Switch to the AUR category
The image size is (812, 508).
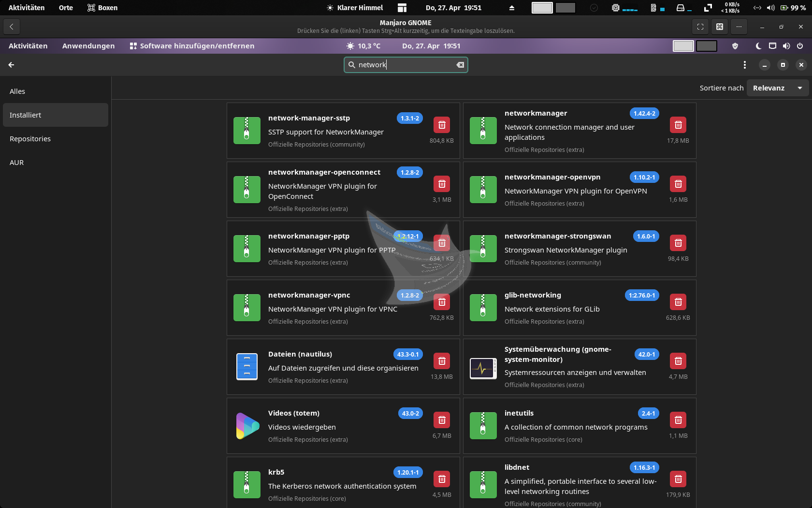pos(17,163)
